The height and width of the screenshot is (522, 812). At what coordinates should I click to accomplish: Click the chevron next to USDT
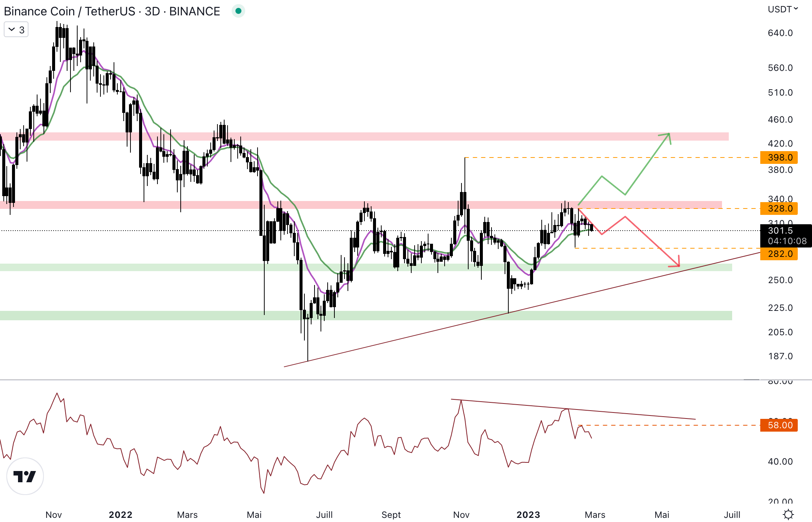tap(796, 9)
